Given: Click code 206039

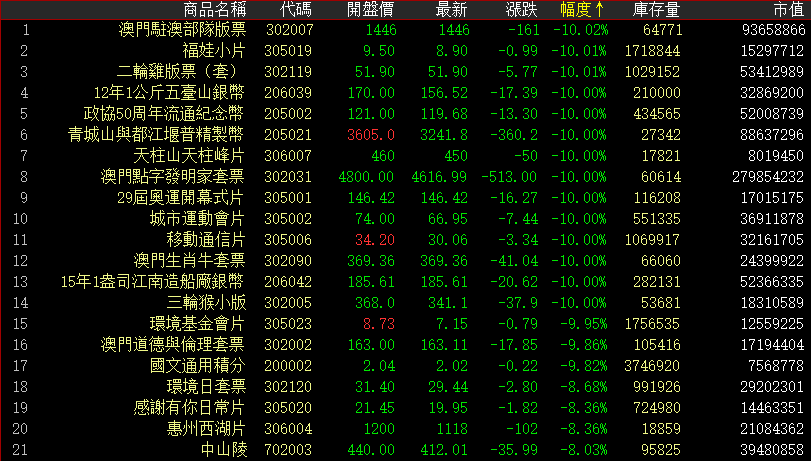Looking at the screenshot, I should pyautogui.click(x=288, y=93).
